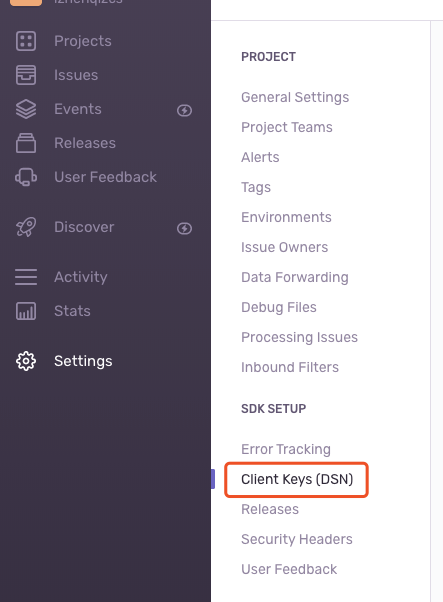This screenshot has width=443, height=602.
Task: Open the User Feedback megaphone icon
Action: [26, 177]
